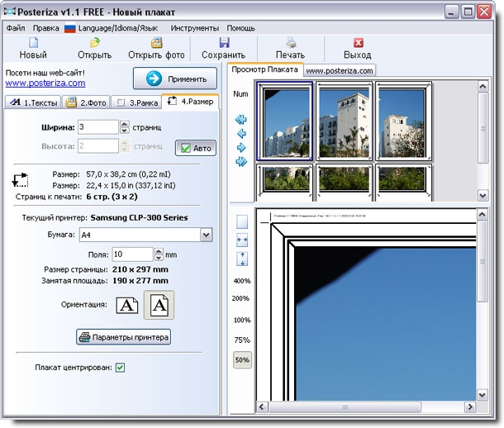The image size is (504, 428).
Task: Set preview zoom to 200%
Action: point(240,298)
